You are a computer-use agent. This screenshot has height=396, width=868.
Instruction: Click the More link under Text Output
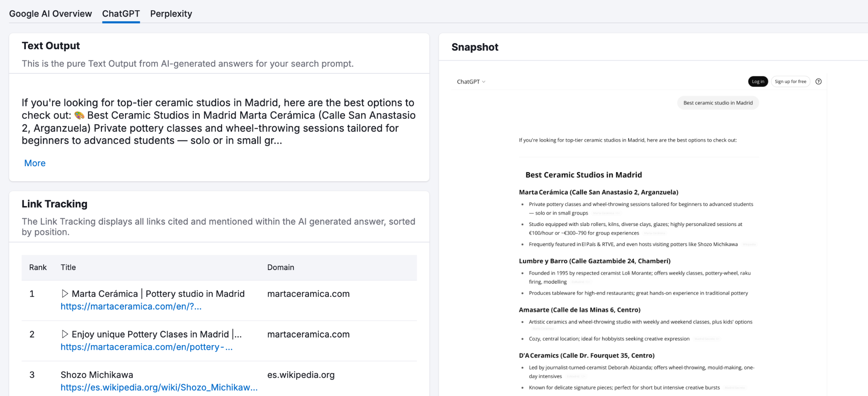pos(35,163)
